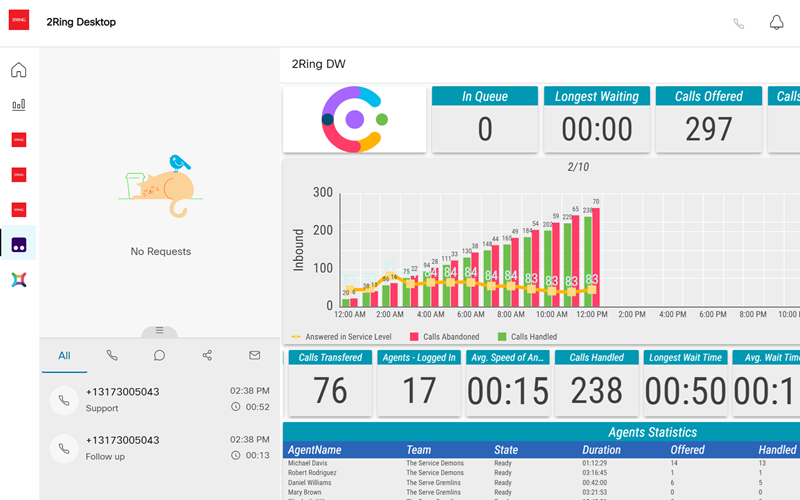Image resolution: width=800 pixels, height=500 pixels.
Task: Click the Calls Offered 297 tile
Action: point(709,119)
